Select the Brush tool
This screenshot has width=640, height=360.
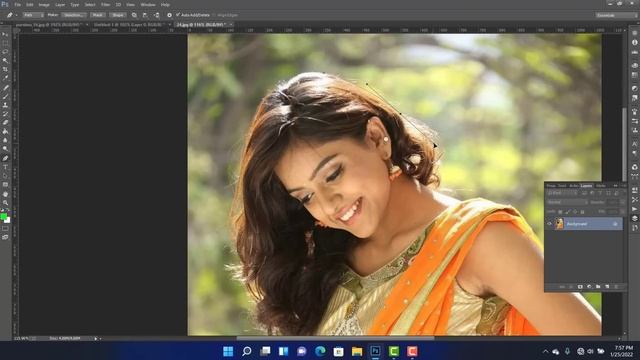coord(5,97)
